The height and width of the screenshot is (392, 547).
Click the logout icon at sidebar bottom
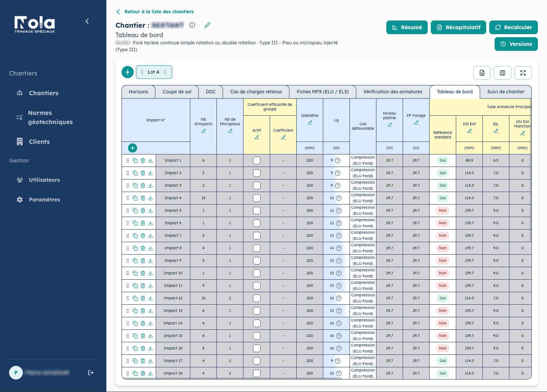click(91, 373)
